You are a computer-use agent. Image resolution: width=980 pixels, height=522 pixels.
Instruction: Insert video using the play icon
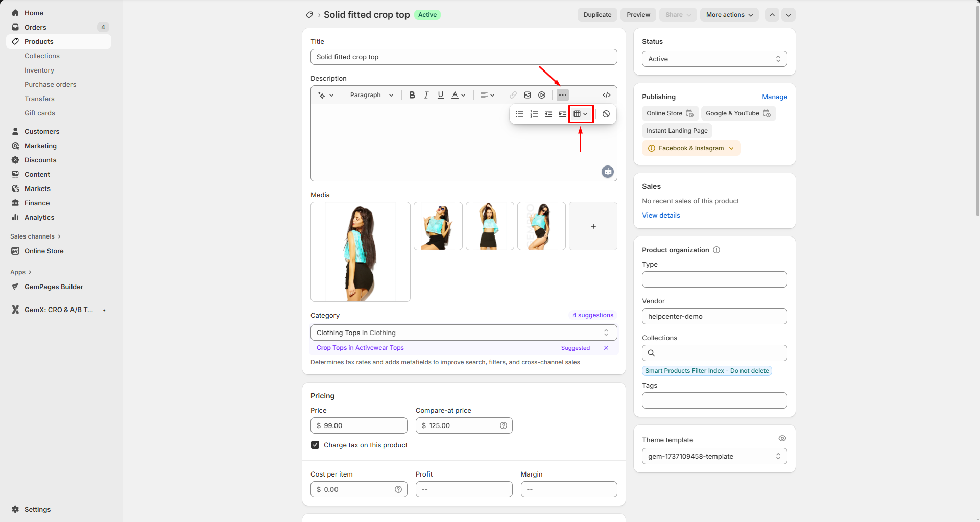(542, 95)
